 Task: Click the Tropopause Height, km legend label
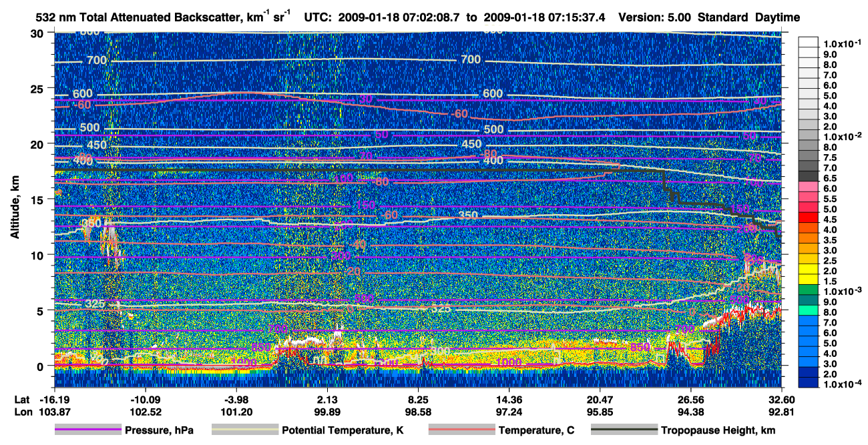[x=718, y=431]
